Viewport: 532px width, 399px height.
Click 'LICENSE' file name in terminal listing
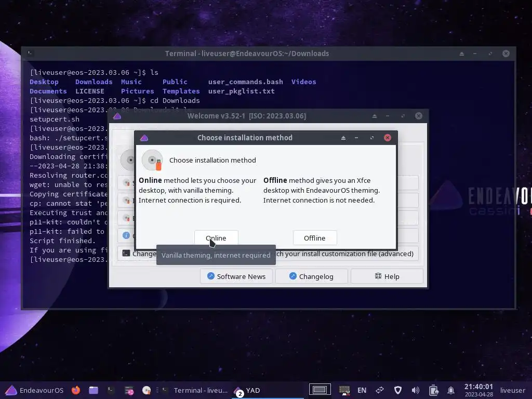(x=89, y=91)
